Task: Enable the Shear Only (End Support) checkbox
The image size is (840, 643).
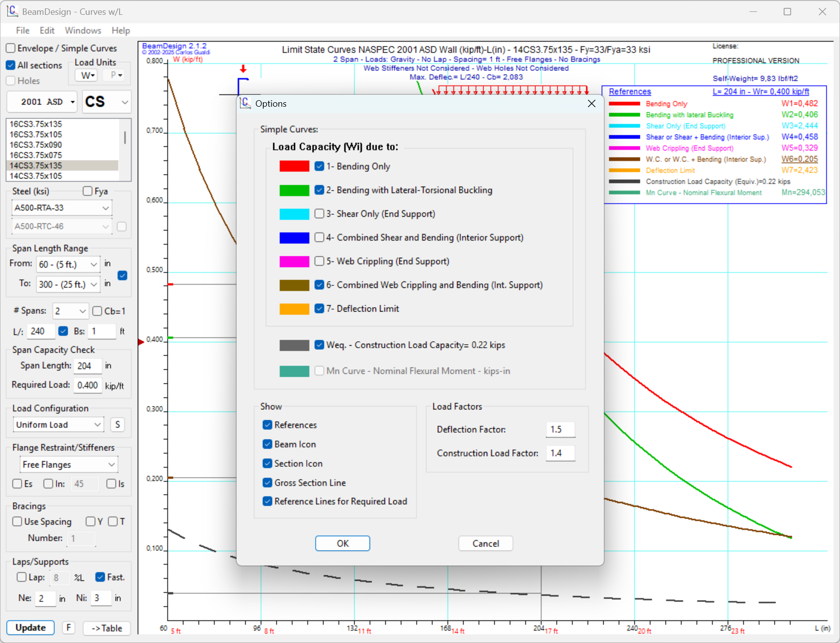Action: [x=319, y=214]
